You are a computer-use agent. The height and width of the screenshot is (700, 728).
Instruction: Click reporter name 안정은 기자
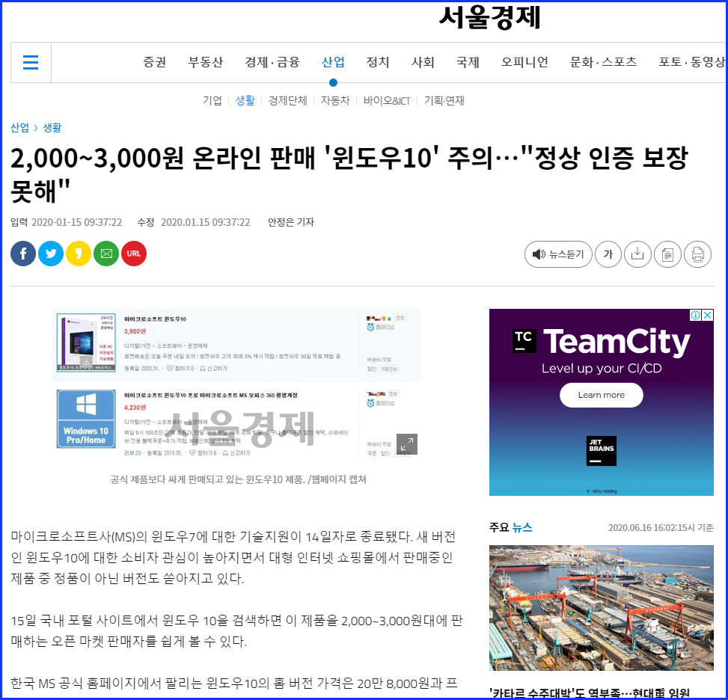coord(291,222)
